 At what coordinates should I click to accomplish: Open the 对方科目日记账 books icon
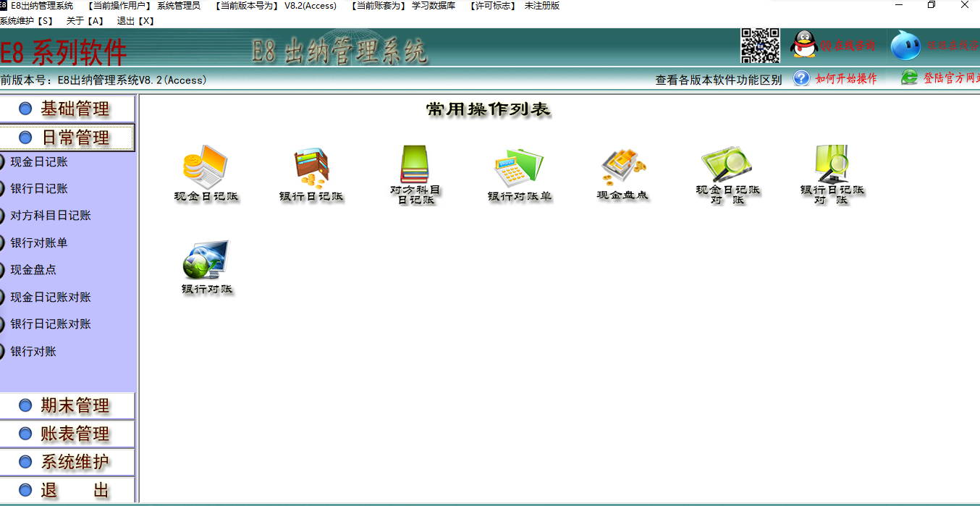(415, 165)
